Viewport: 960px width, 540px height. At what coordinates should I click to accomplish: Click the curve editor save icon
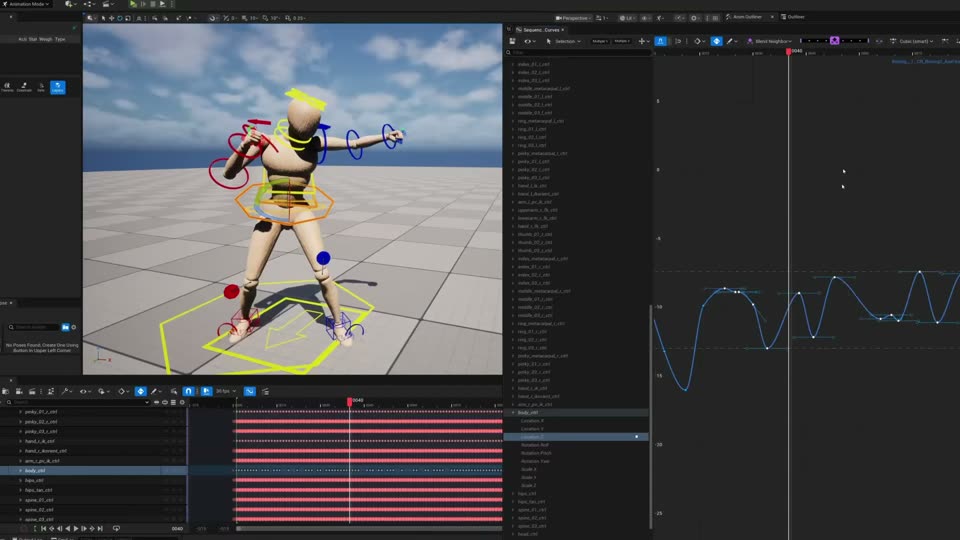click(512, 41)
